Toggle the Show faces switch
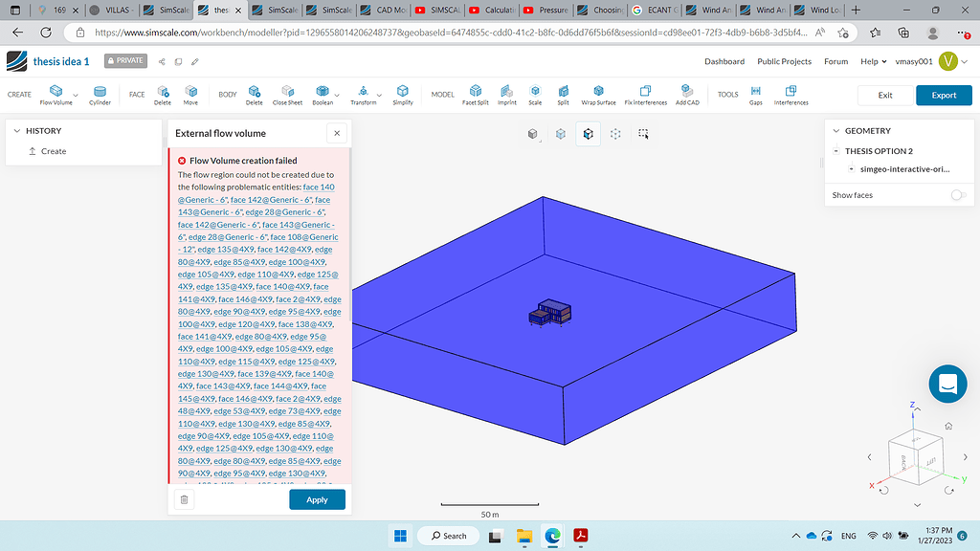 click(957, 192)
